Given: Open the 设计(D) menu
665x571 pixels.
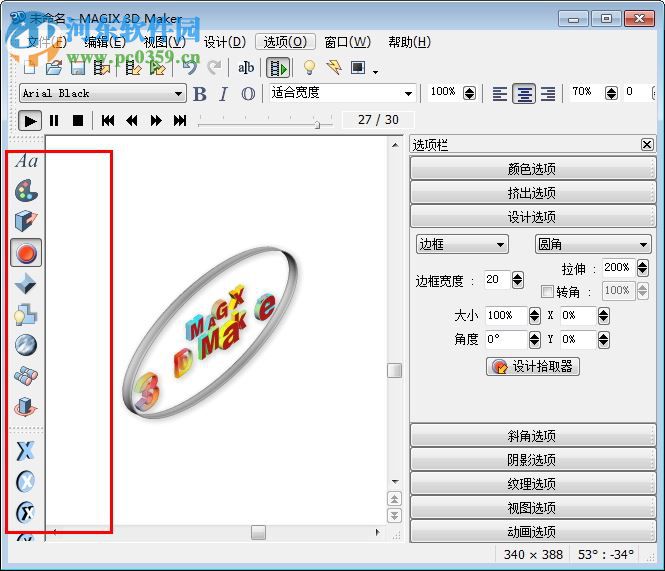Looking at the screenshot, I should pos(225,42).
